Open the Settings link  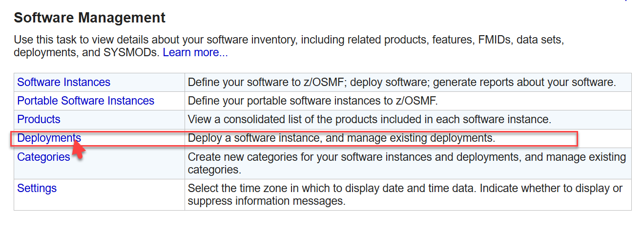click(37, 188)
